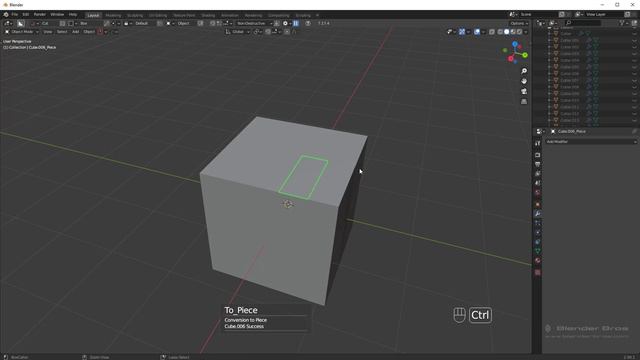Image resolution: width=640 pixels, height=360 pixels.
Task: Click the blue Z axis gizmo ball
Action: pos(515,44)
